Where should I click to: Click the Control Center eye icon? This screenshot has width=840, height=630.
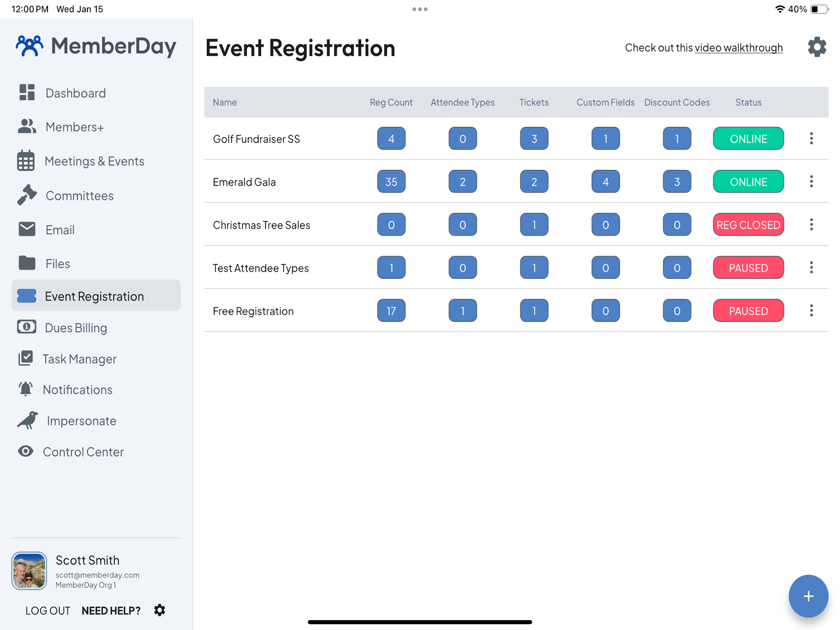coord(26,451)
